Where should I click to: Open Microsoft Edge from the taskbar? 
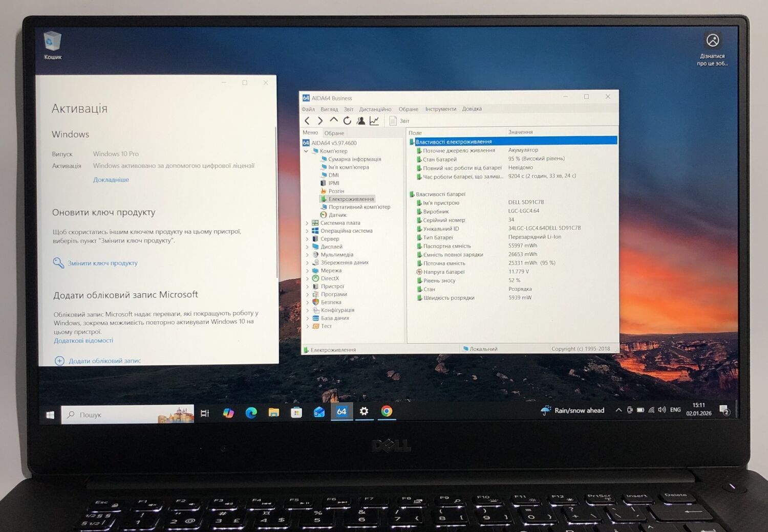(251, 412)
